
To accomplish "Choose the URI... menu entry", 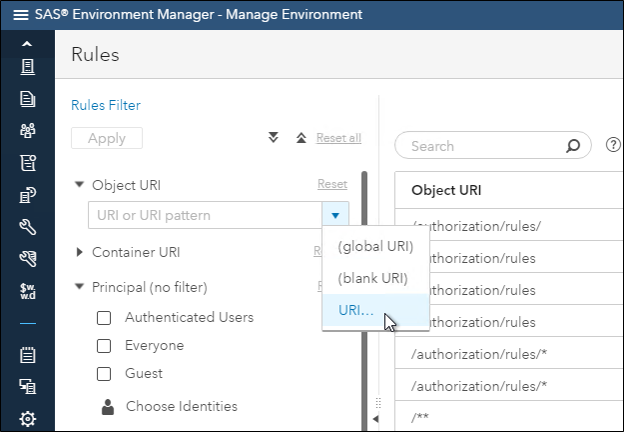I will 356,310.
